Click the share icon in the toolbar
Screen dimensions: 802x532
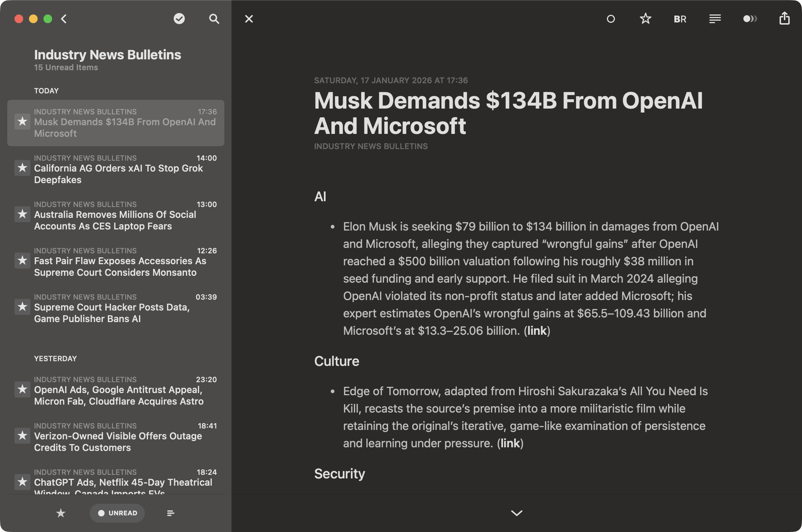pos(784,18)
